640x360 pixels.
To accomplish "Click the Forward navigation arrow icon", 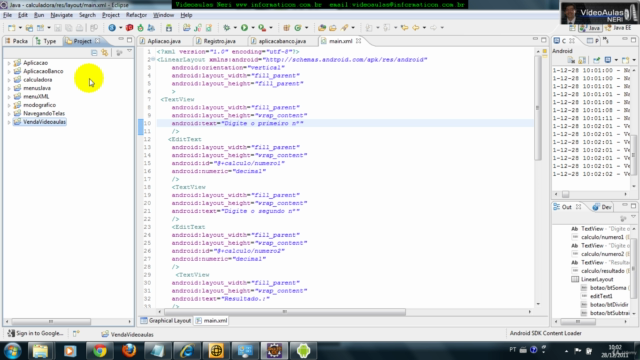I will coord(433,28).
